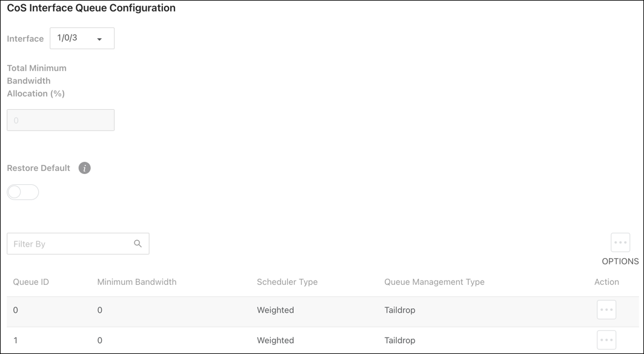Click the Restore Default info icon

coord(85,168)
